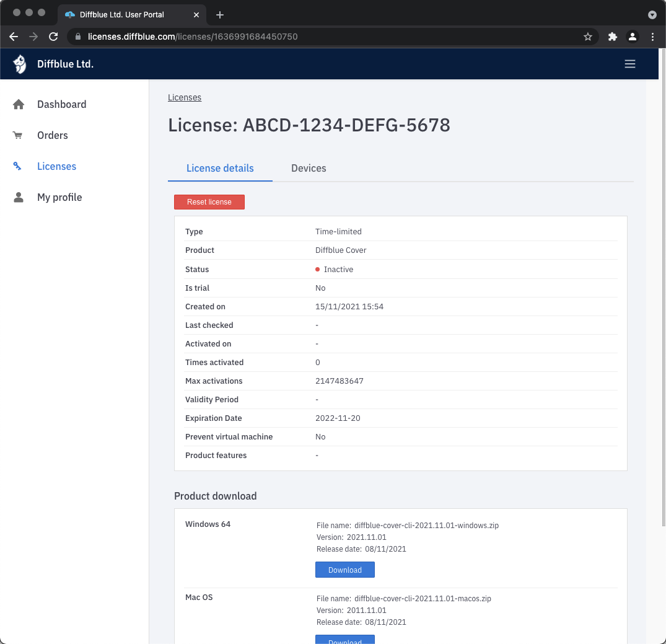Switch to the Devices tab
The image size is (666, 644).
point(309,168)
